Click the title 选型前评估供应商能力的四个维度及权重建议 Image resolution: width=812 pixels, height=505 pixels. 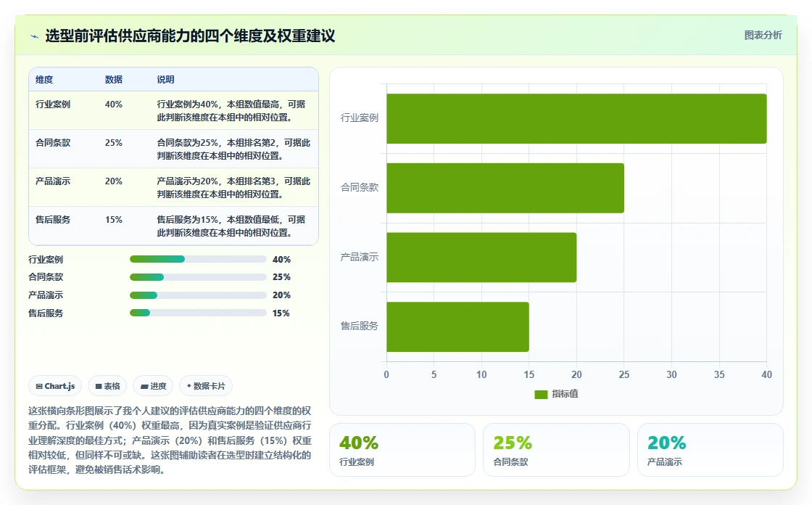[x=190, y=36]
